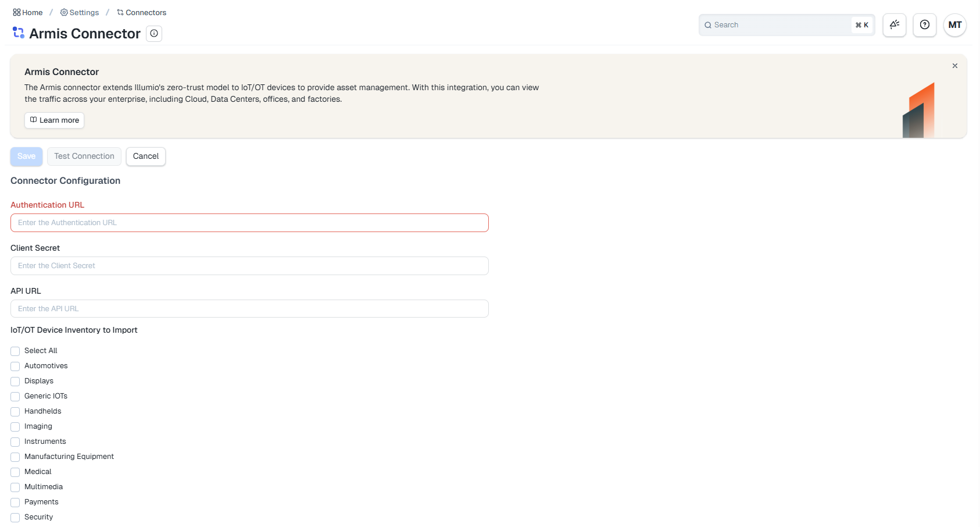The height and width of the screenshot is (527, 980).
Task: Click the Authentication URL label
Action: (x=48, y=205)
